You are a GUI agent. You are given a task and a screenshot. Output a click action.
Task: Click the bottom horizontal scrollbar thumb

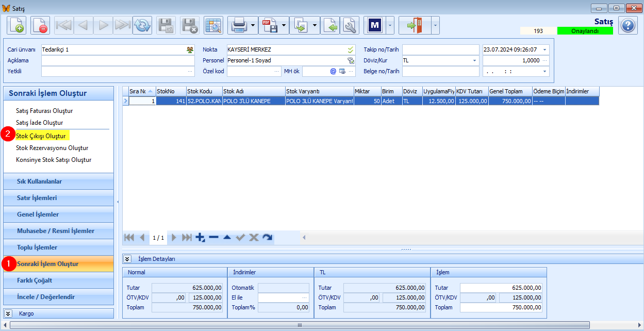(x=300, y=325)
